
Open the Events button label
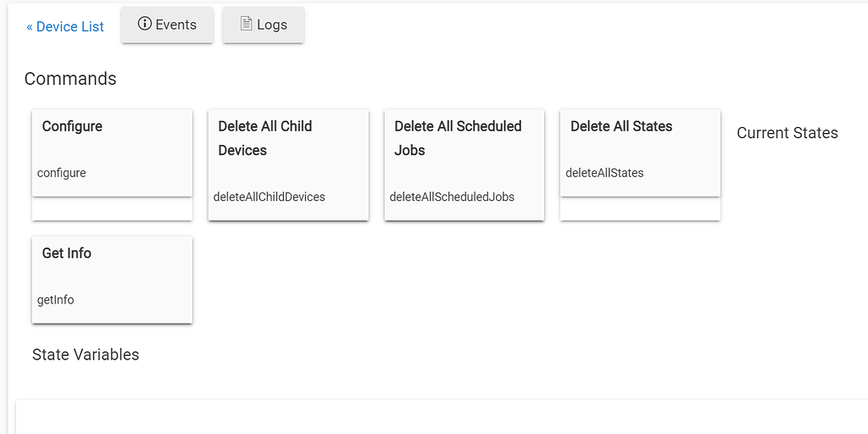click(x=176, y=25)
